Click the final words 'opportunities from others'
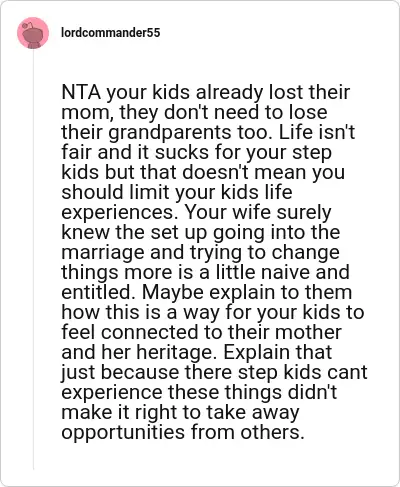This screenshot has width=400, height=487. pyautogui.click(x=183, y=432)
